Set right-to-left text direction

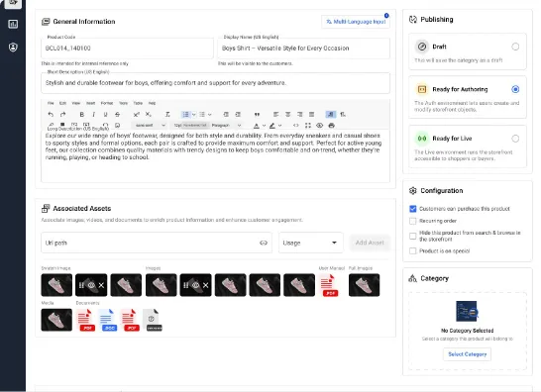tap(343, 115)
